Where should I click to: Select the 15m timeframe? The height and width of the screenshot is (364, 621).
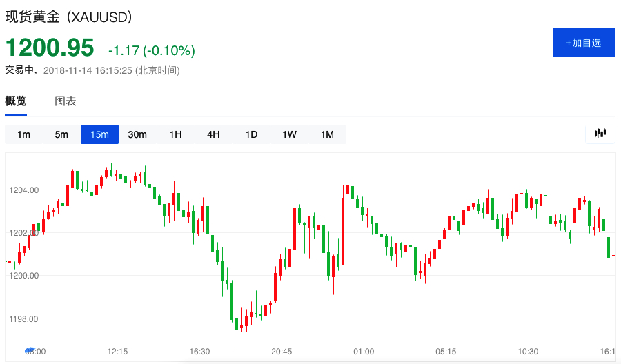[99, 134]
